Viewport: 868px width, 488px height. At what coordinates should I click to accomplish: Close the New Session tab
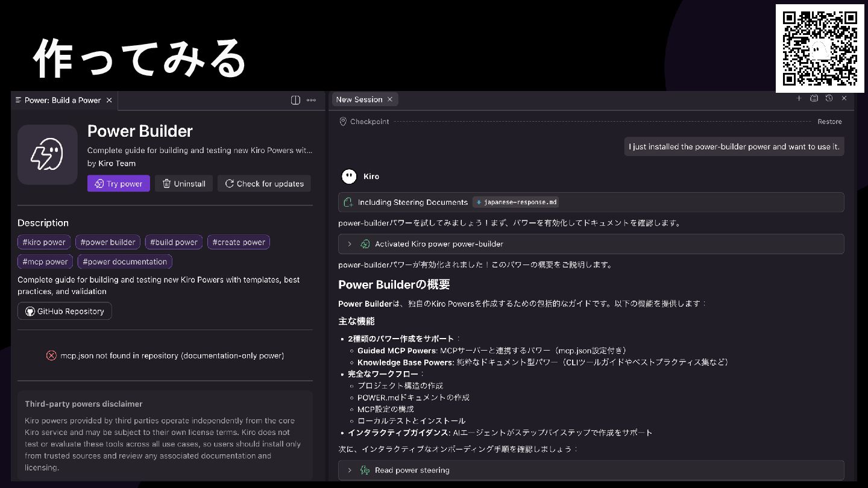[390, 99]
